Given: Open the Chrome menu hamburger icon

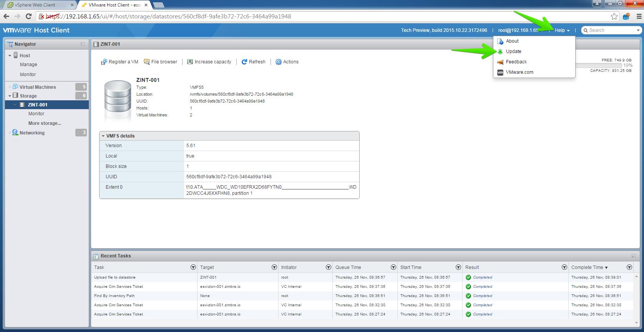Looking at the screenshot, I should click(x=639, y=16).
